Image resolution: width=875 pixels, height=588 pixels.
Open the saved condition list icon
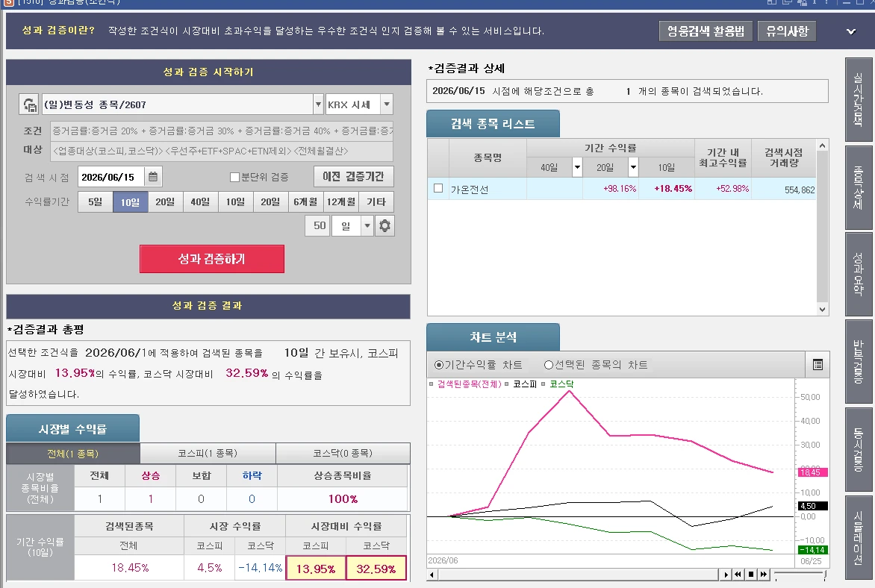pyautogui.click(x=29, y=104)
